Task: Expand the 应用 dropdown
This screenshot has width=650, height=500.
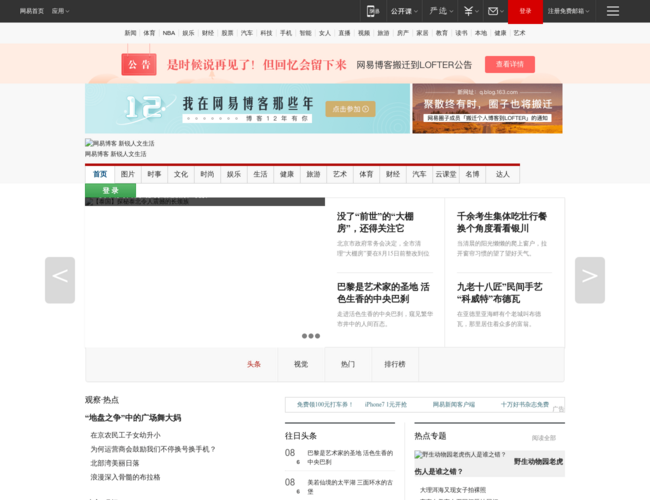Action: (61, 11)
